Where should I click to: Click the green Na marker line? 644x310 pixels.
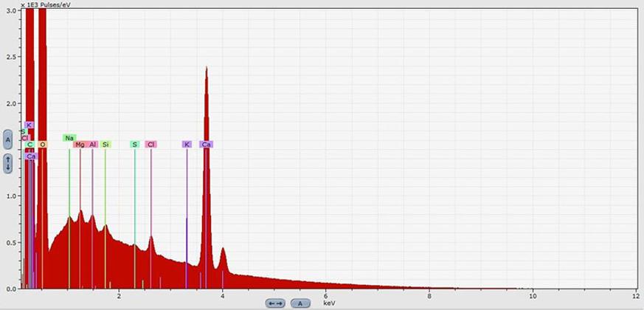tap(69, 218)
